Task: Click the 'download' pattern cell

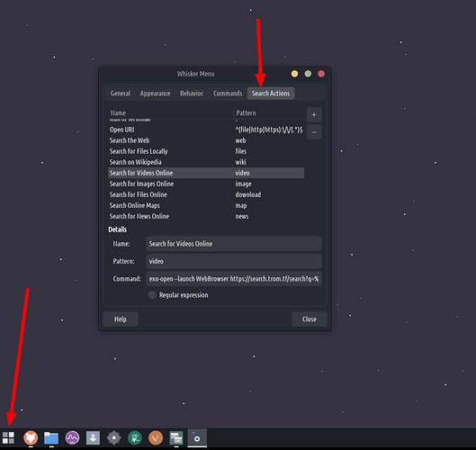Action: pyautogui.click(x=248, y=194)
